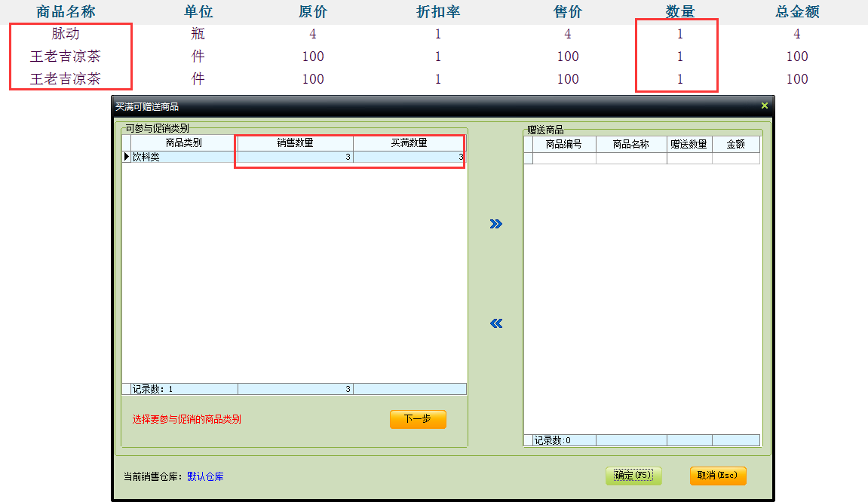Viewport: 868px width, 502px height.
Task: Move item back with left double-arrow icon
Action: [x=496, y=323]
